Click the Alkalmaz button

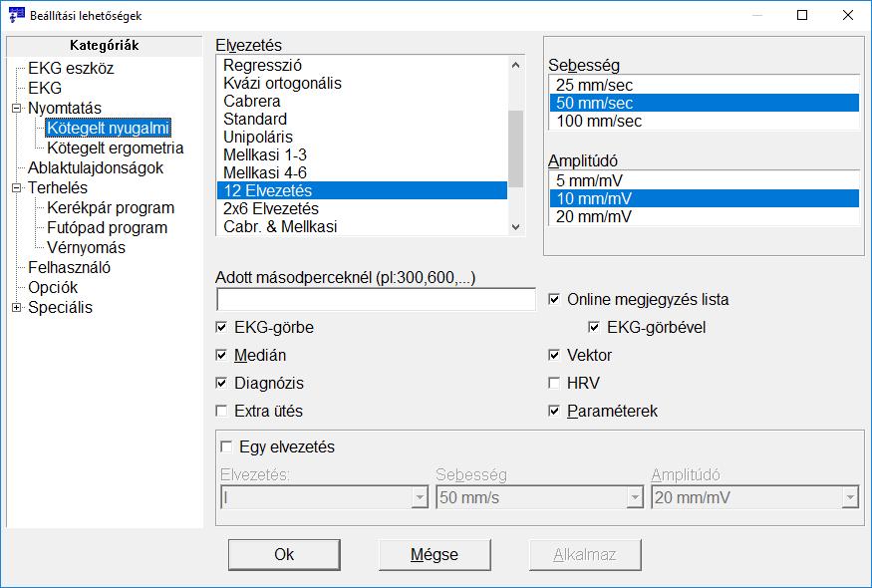(x=585, y=555)
